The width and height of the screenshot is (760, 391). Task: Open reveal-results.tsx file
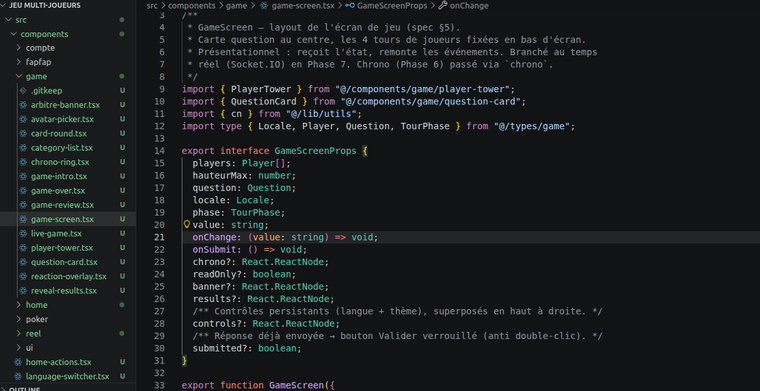(x=64, y=291)
